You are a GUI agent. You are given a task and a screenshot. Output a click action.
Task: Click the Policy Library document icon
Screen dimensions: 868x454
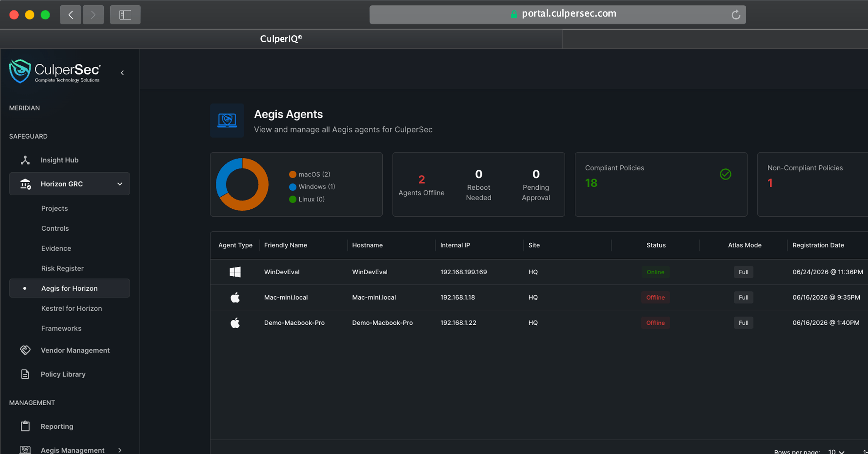coord(25,374)
